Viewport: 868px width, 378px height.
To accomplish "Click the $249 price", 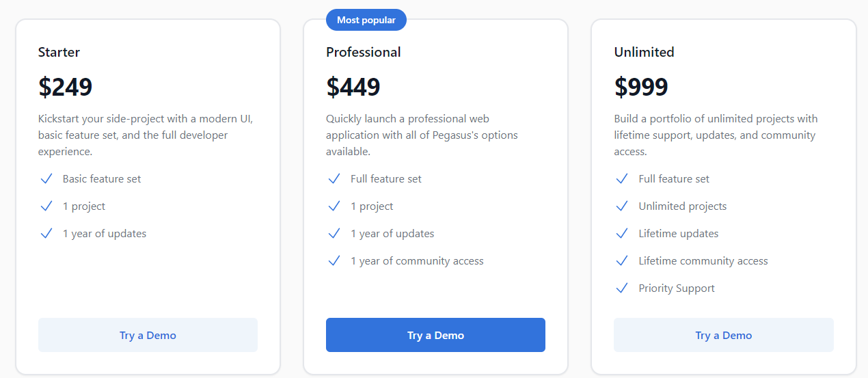I will pyautogui.click(x=66, y=87).
